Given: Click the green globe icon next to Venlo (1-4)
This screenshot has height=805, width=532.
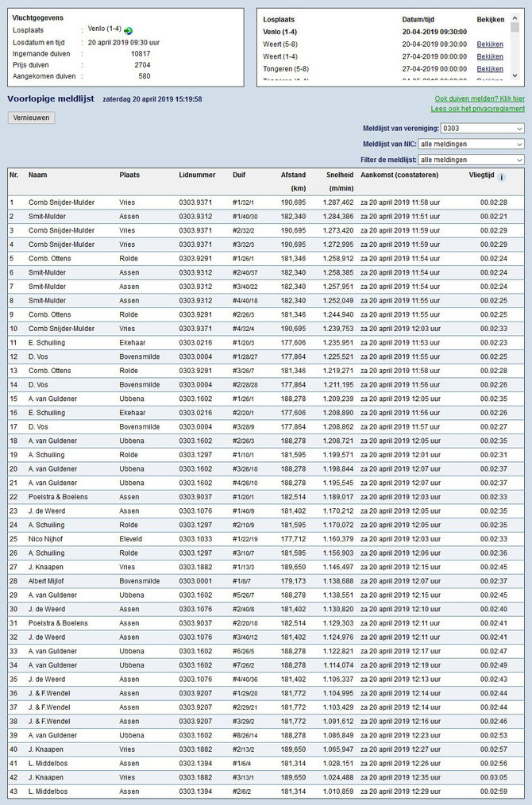Looking at the screenshot, I should pos(128,31).
